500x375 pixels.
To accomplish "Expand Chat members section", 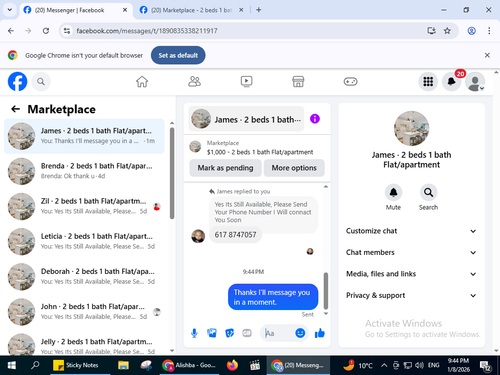I will click(411, 252).
